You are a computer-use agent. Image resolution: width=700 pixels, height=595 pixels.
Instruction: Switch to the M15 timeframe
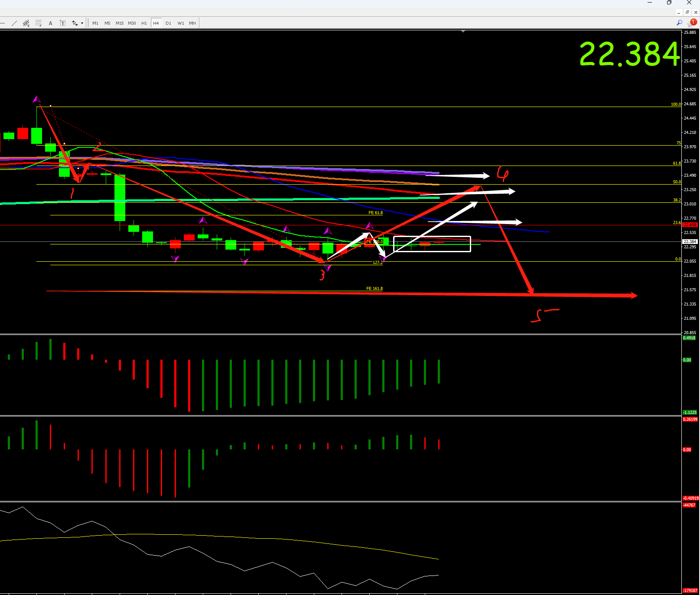pos(120,23)
